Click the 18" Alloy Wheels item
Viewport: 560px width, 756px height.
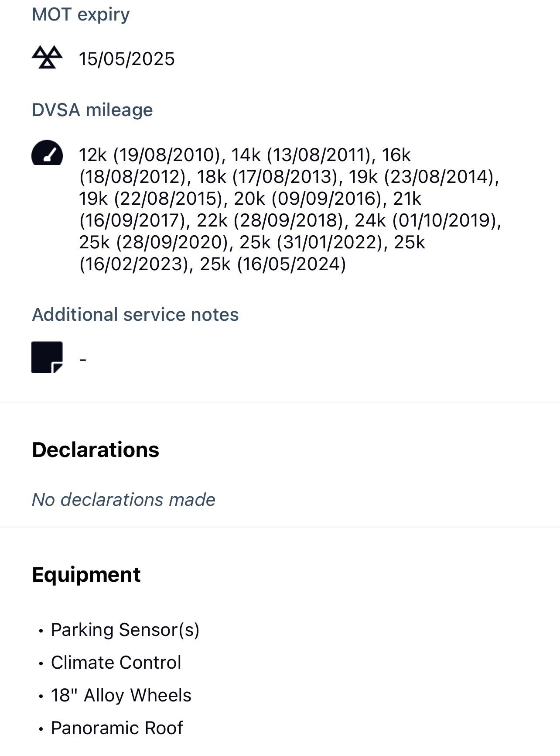click(121, 695)
